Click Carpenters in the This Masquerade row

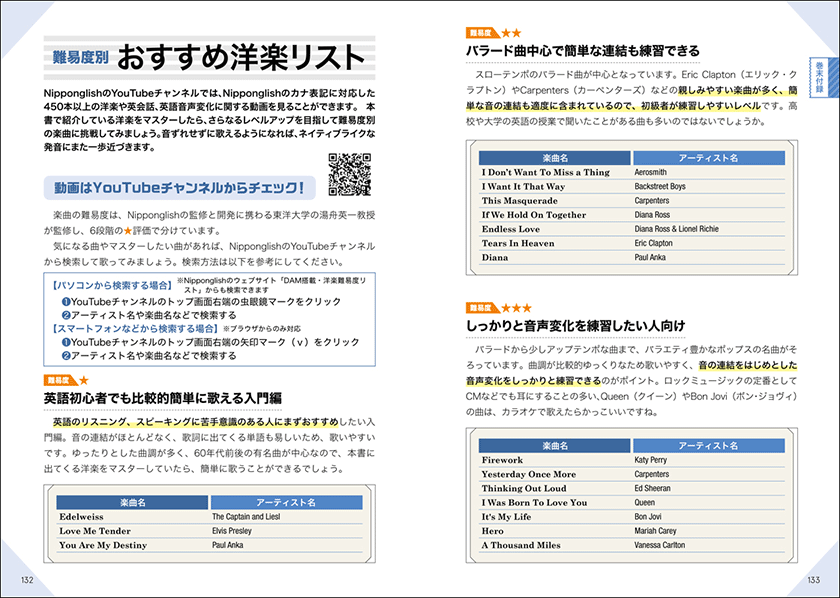(651, 201)
